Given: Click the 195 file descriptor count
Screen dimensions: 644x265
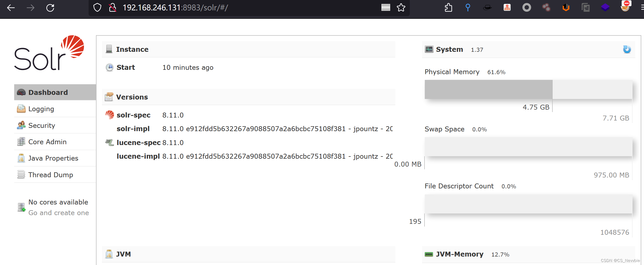Looking at the screenshot, I should point(415,221).
